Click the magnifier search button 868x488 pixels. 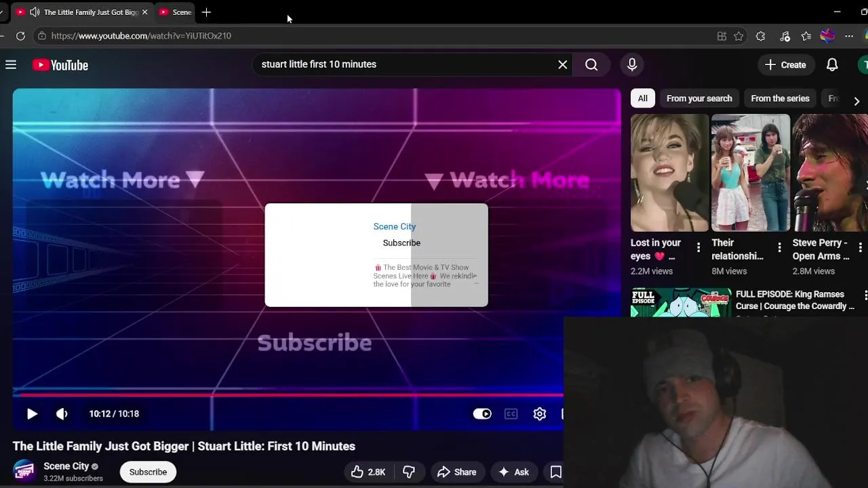pos(591,64)
